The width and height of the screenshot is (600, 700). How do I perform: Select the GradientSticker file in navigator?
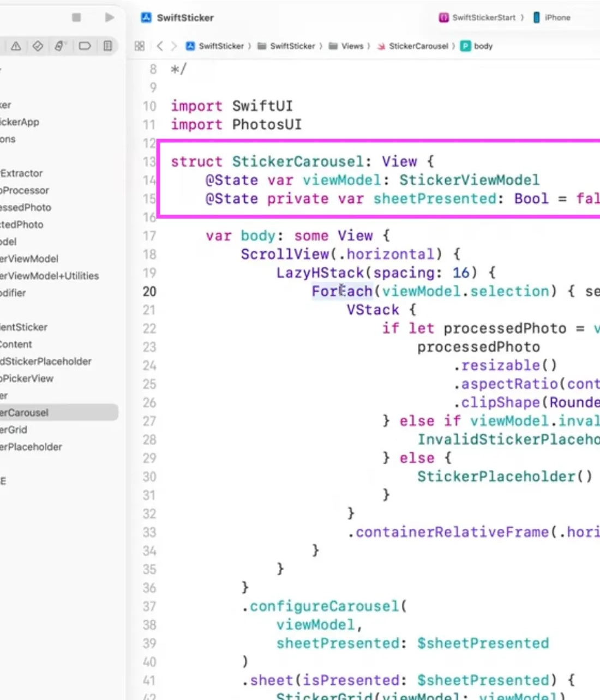23,327
